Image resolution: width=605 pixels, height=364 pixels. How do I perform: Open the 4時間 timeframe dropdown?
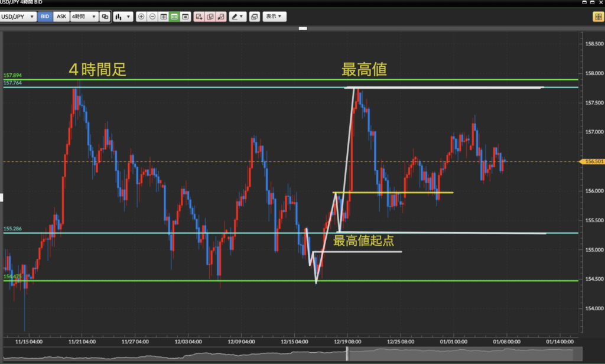click(x=83, y=17)
